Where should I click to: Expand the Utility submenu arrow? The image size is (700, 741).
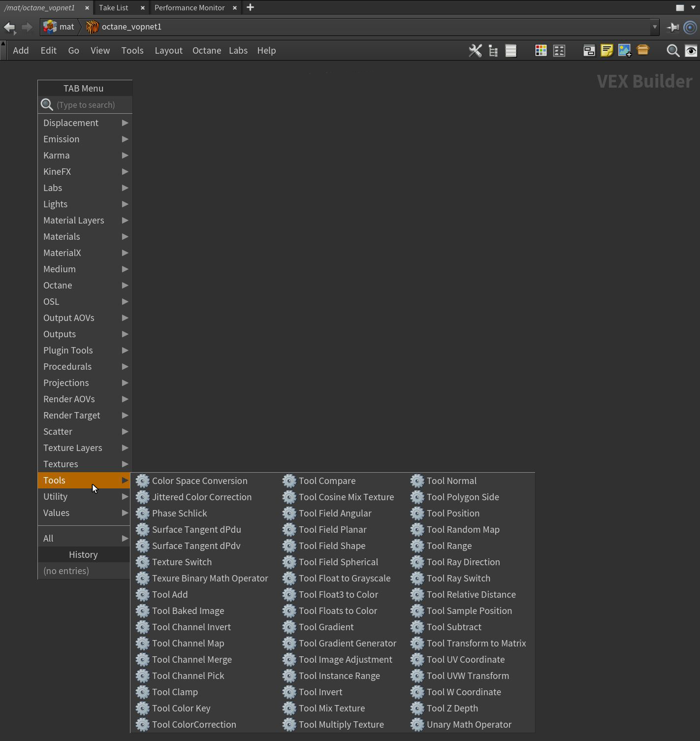pyautogui.click(x=125, y=496)
